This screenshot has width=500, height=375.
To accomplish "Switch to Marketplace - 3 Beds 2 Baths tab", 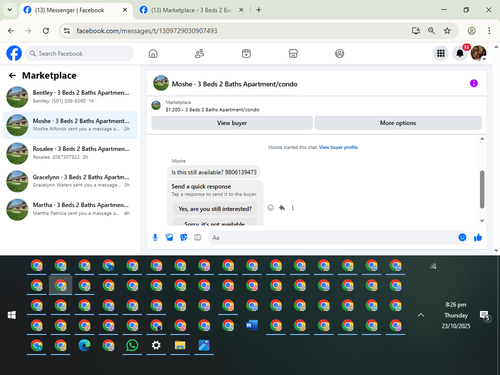I will pos(191,10).
